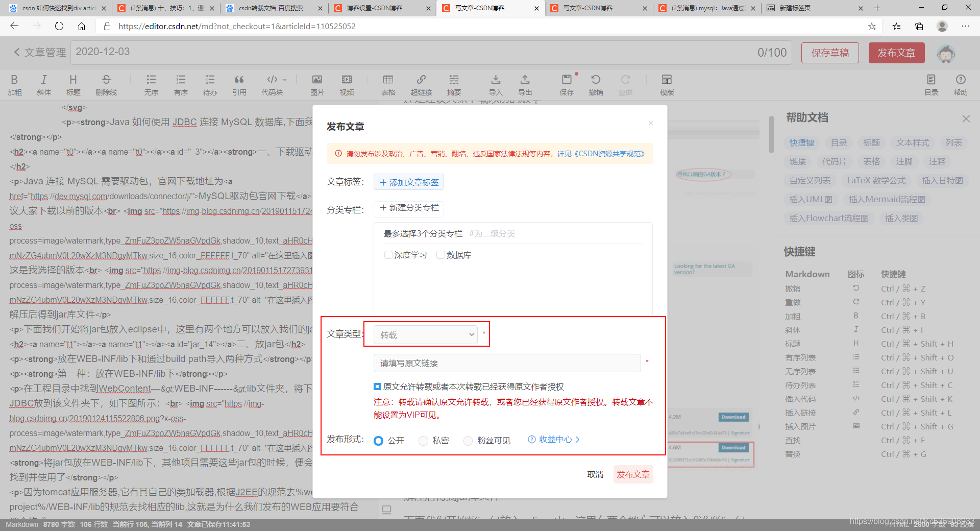Apply italic with the 斜体 icon

click(x=44, y=85)
